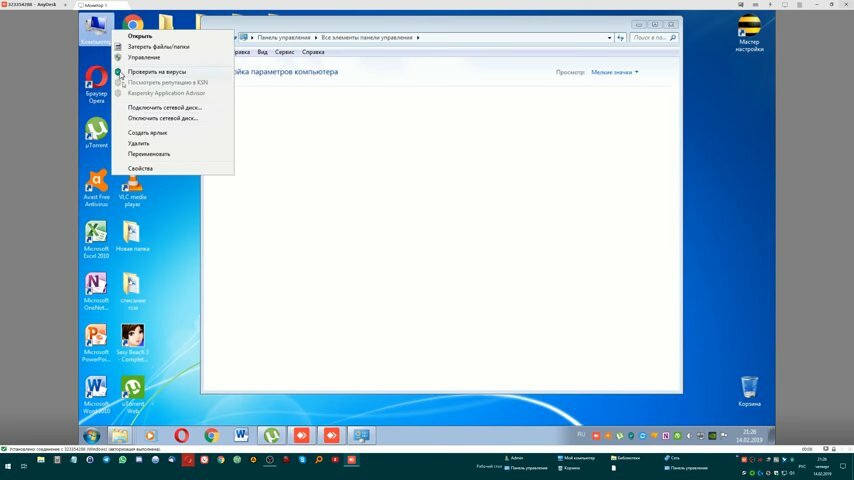Open the Сервис menu
Image resolution: width=854 pixels, height=480 pixels.
click(284, 52)
